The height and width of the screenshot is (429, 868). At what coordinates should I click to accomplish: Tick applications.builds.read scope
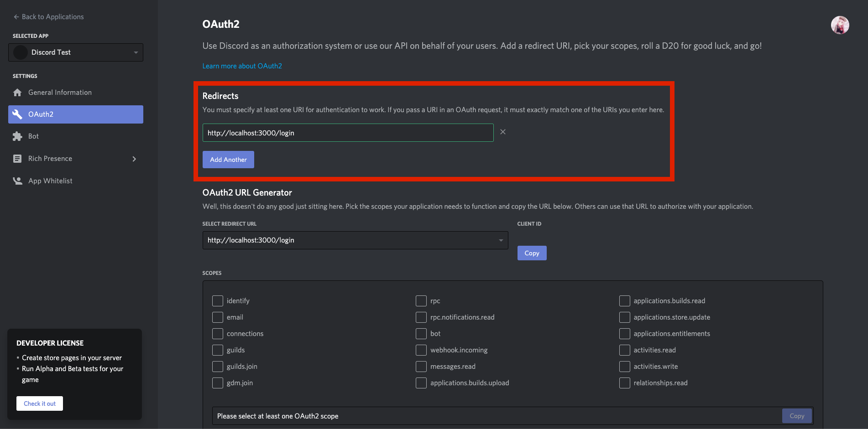point(625,301)
